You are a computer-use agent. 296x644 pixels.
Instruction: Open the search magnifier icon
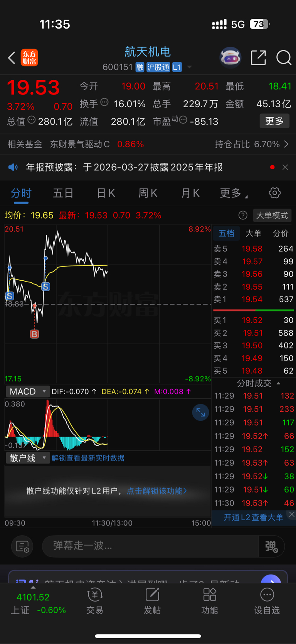tap(284, 58)
